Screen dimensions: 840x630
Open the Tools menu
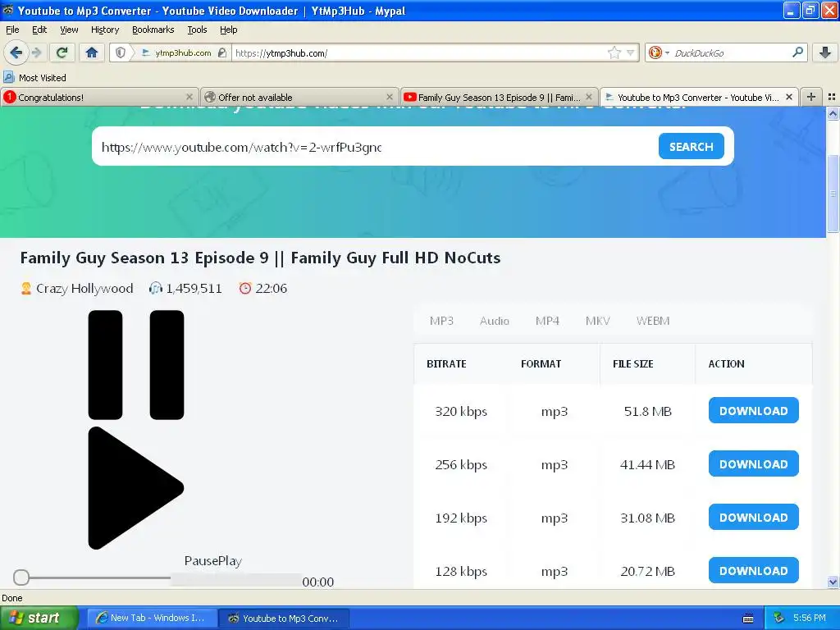pyautogui.click(x=197, y=30)
